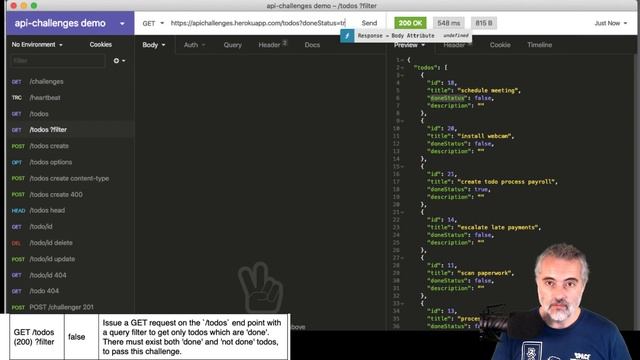The image size is (640, 360).
Task: Click the 815 B response size tag
Action: (x=484, y=23)
